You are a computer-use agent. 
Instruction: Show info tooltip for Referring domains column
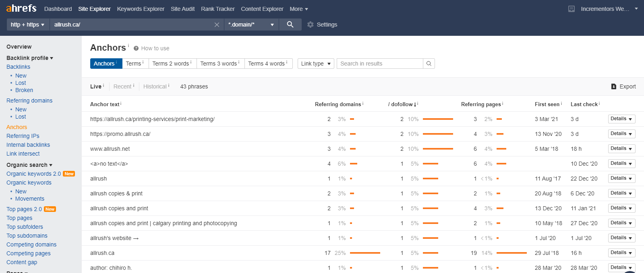tap(363, 103)
